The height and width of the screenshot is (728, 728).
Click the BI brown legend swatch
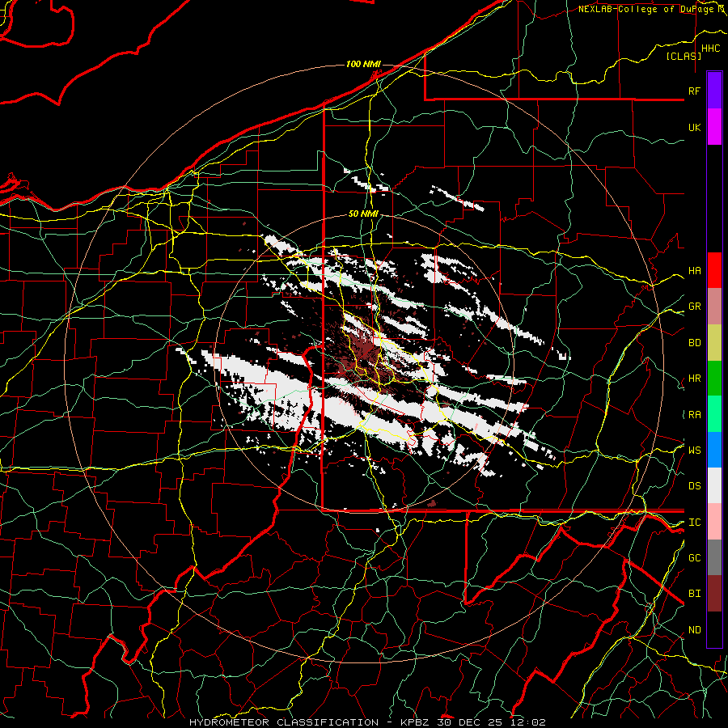[714, 594]
